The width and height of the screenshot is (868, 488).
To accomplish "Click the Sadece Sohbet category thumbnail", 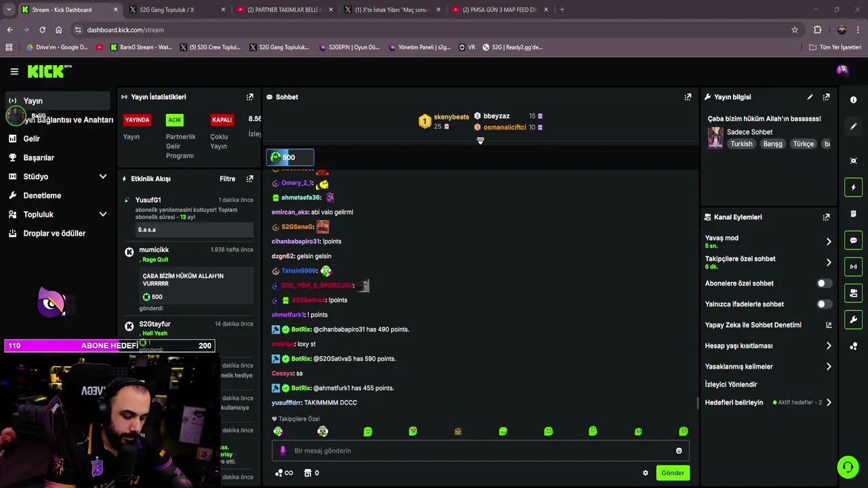I will pos(715,138).
